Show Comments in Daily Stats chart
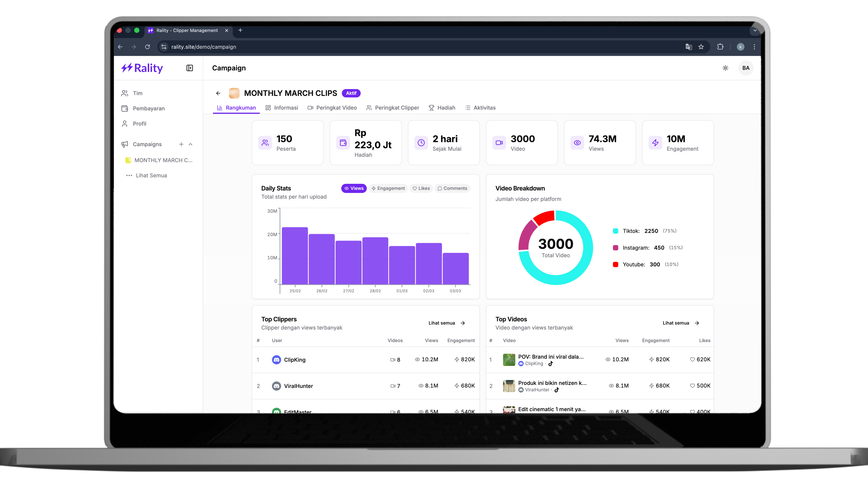Screen dimensions: 868x488 click(452, 188)
